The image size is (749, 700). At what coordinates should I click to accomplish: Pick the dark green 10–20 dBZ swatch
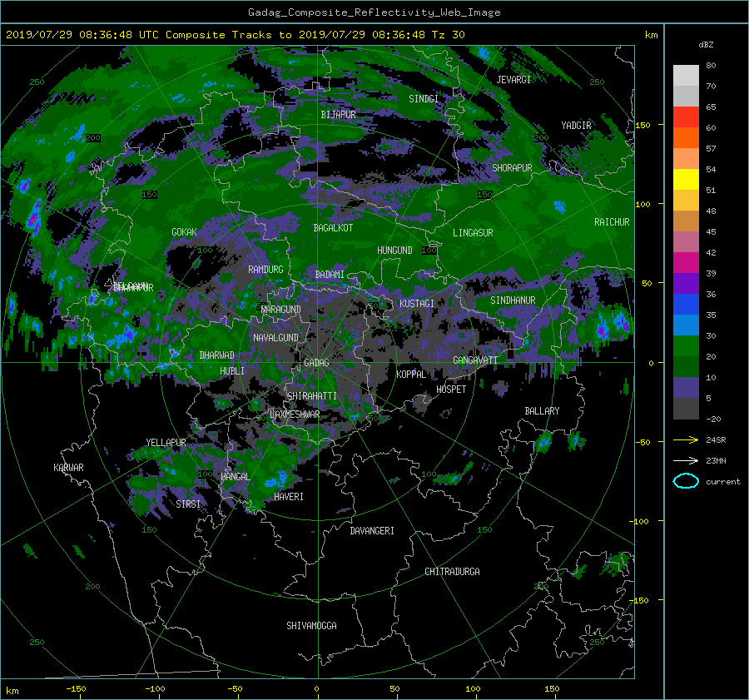click(x=686, y=366)
